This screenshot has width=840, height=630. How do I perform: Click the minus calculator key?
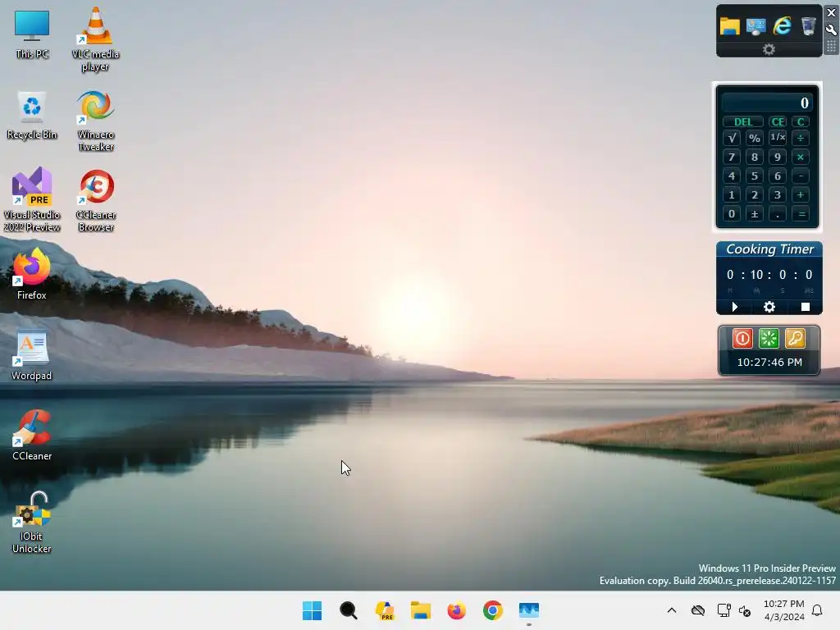point(801,176)
